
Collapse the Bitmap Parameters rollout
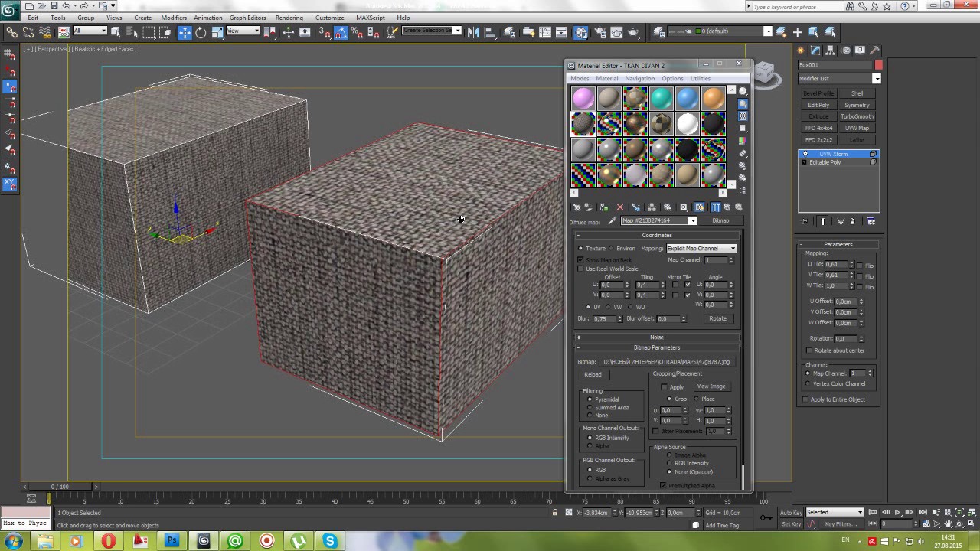657,347
